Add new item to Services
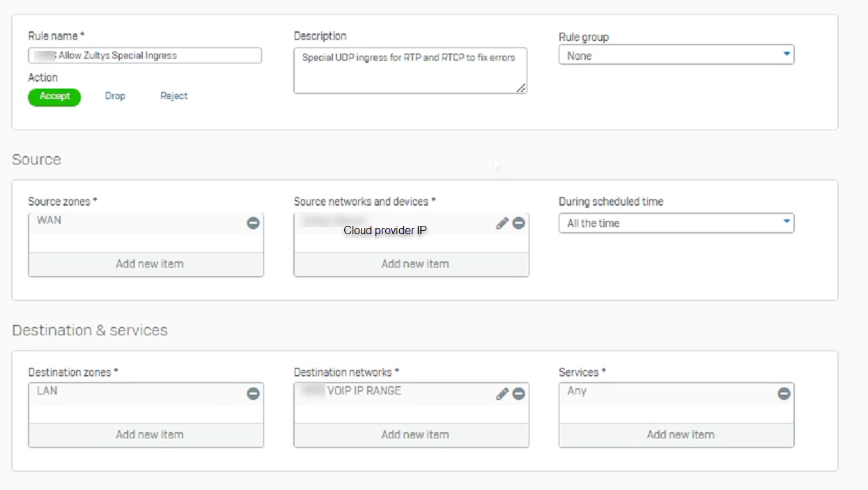The image size is (868, 490). tap(676, 435)
